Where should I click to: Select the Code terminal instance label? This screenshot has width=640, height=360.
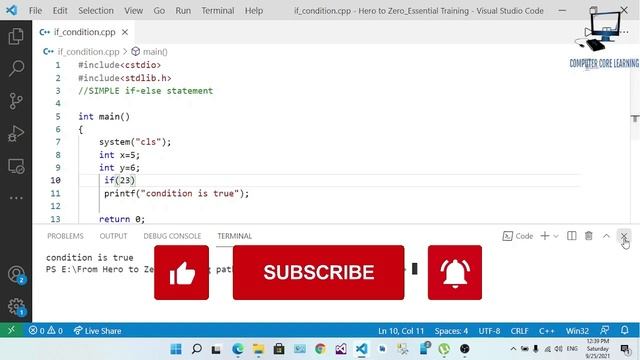(x=518, y=236)
